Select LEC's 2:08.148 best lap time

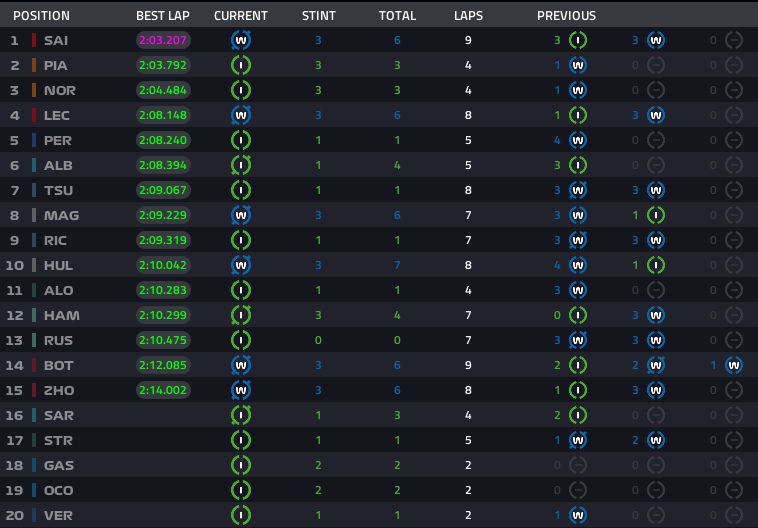[x=163, y=115]
